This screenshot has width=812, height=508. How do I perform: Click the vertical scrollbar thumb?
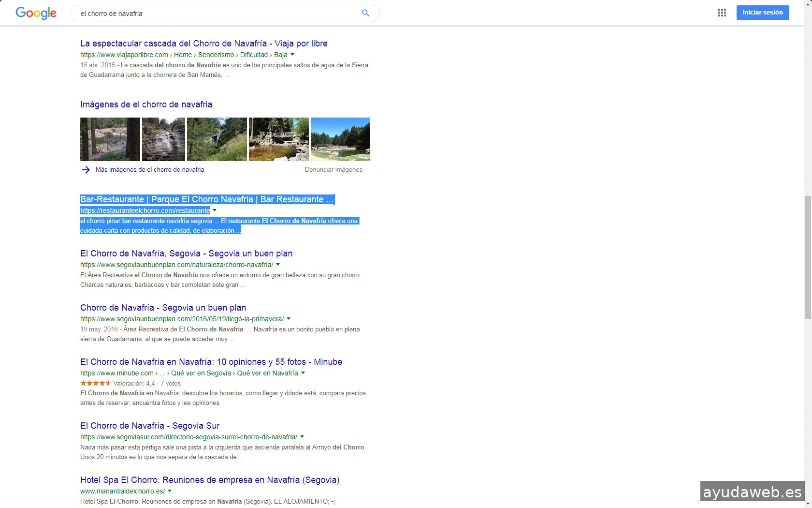point(808,256)
